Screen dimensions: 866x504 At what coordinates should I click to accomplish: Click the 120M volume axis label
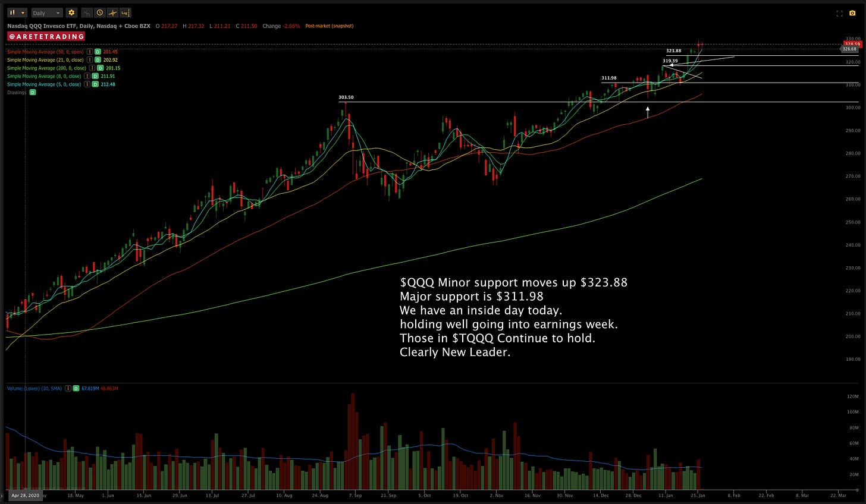pos(852,396)
